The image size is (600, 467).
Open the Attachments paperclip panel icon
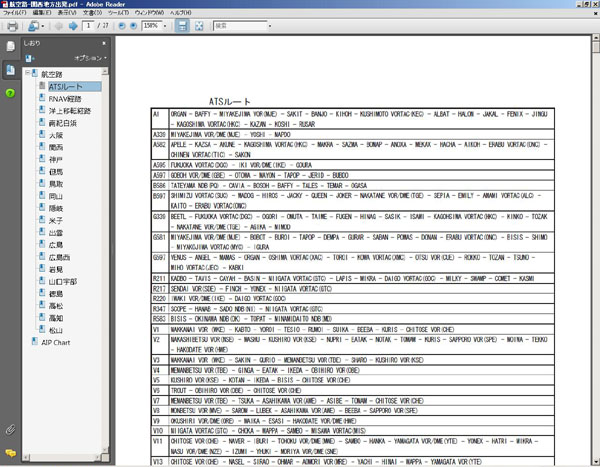(x=10, y=430)
